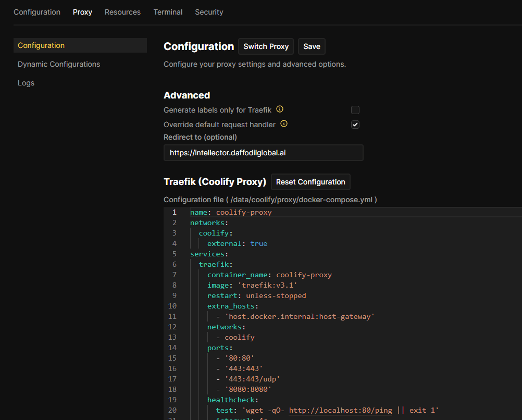Enable the 'Generate labels only for Traefik' checkbox

pos(355,110)
